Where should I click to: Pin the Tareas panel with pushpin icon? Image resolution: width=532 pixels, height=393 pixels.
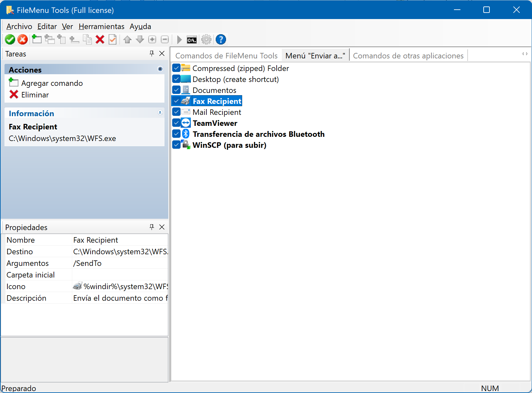(x=152, y=54)
